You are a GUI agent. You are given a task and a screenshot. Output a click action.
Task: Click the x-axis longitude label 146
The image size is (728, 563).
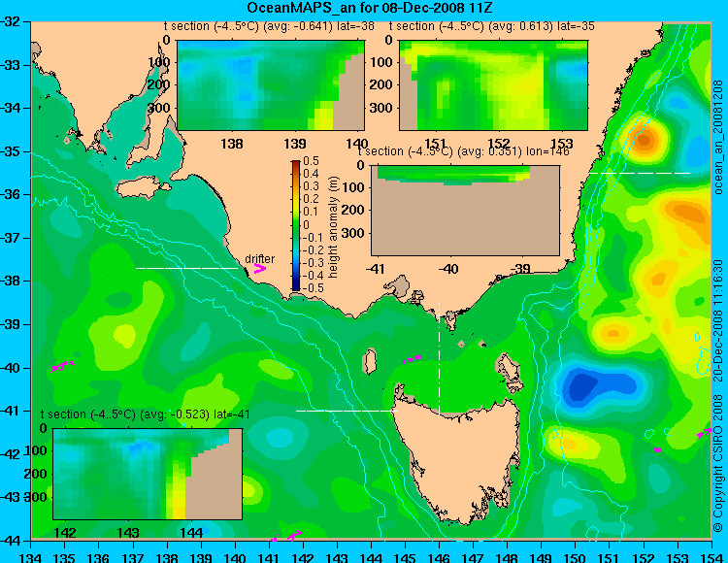pyautogui.click(x=439, y=557)
